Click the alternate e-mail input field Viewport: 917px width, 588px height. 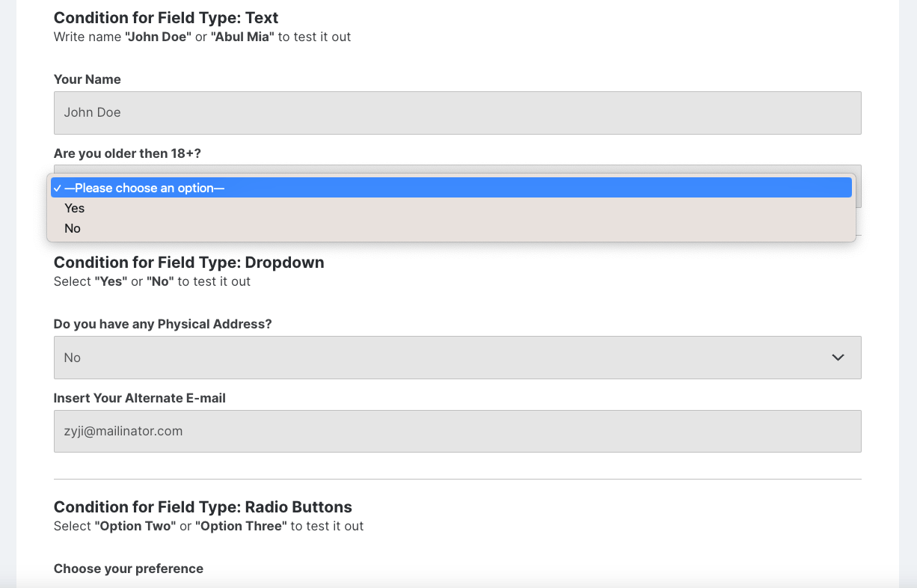tap(456, 431)
